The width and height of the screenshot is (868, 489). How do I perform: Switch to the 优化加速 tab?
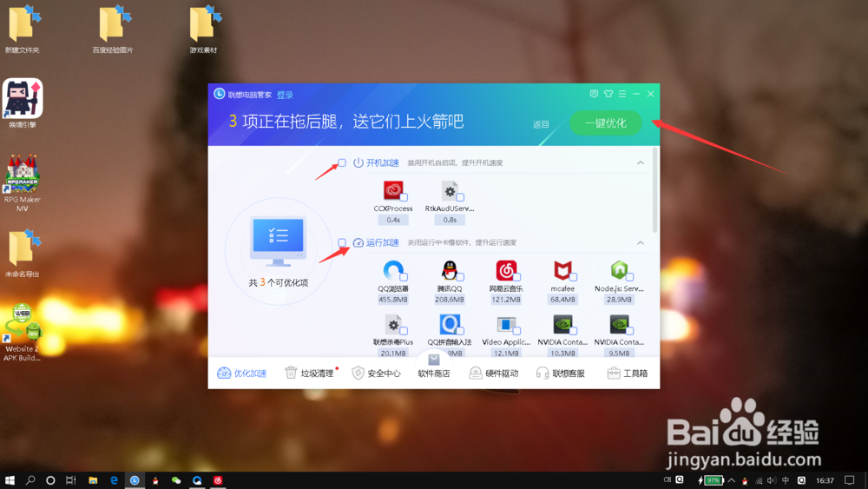242,373
